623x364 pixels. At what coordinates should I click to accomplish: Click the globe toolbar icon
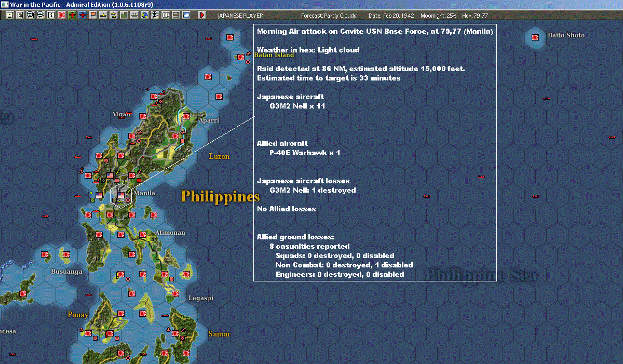[144, 16]
